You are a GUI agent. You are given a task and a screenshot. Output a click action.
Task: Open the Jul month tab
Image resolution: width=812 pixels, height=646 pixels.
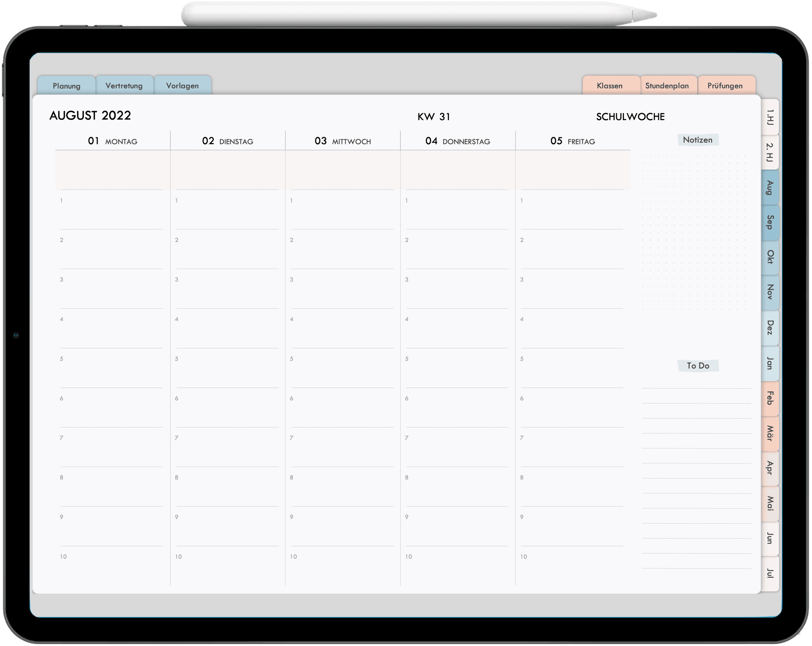click(770, 574)
